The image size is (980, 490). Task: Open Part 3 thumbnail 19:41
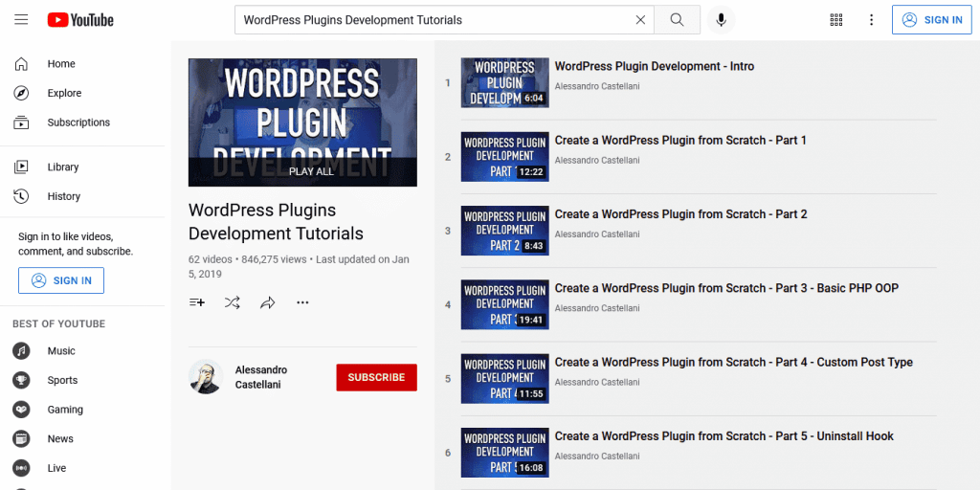505,304
